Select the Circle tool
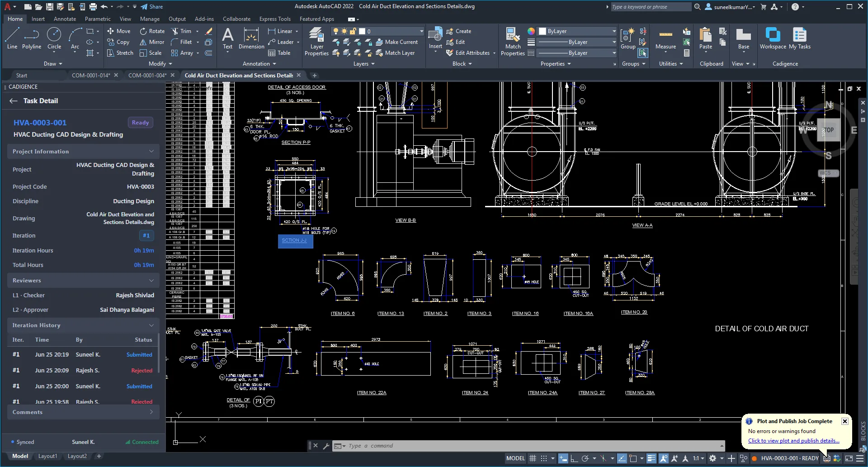The width and height of the screenshot is (868, 467). (x=54, y=38)
